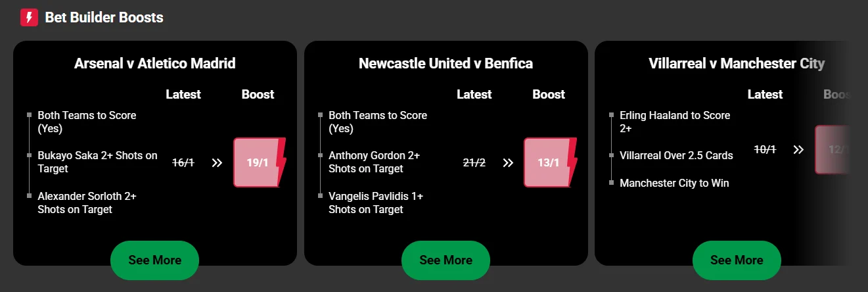Click the struck-through 16/1 latest odds
The height and width of the screenshot is (292, 868).
click(183, 162)
